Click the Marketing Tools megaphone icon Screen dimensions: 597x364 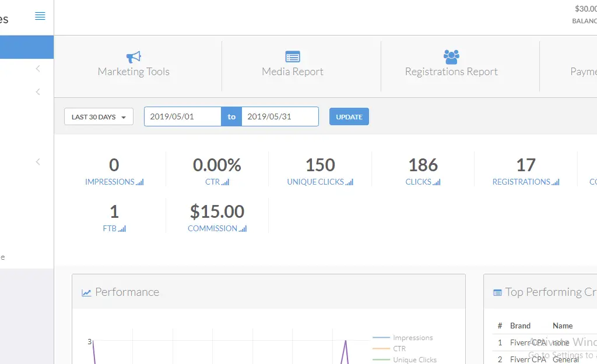tap(134, 57)
